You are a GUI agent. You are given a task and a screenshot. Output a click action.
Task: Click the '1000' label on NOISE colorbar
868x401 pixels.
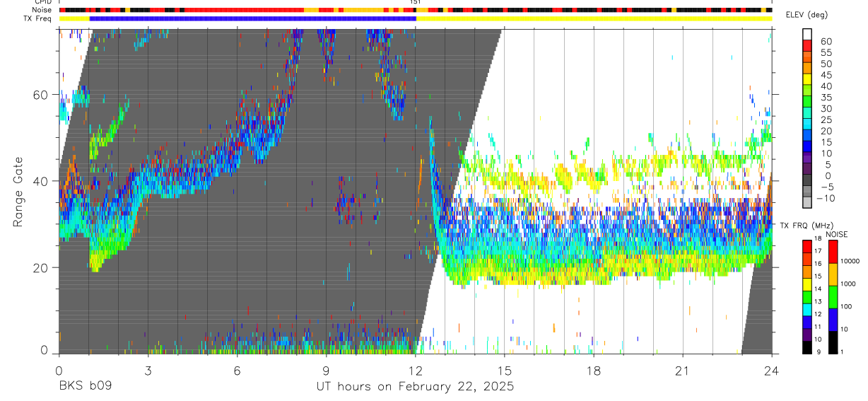[x=850, y=284]
